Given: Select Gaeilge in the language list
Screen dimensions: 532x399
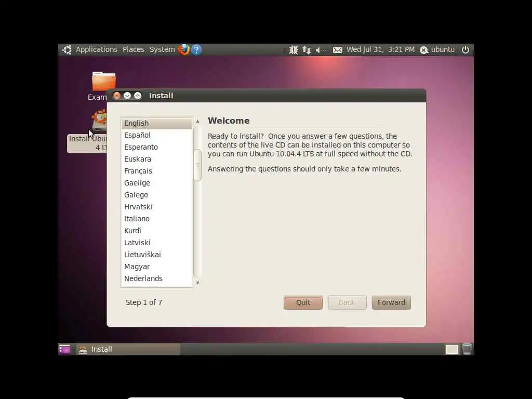Looking at the screenshot, I should coord(157,183).
